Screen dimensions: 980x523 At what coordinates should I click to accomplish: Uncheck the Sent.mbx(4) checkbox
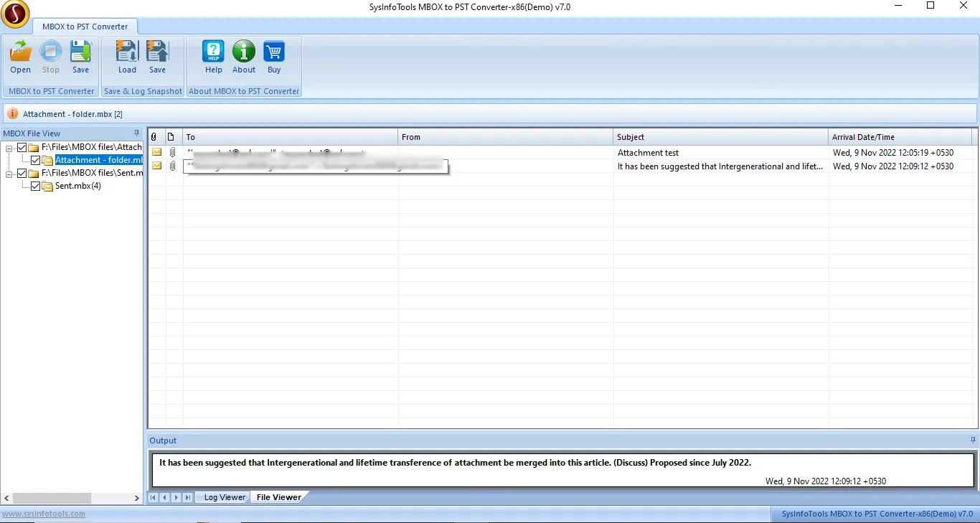point(36,186)
